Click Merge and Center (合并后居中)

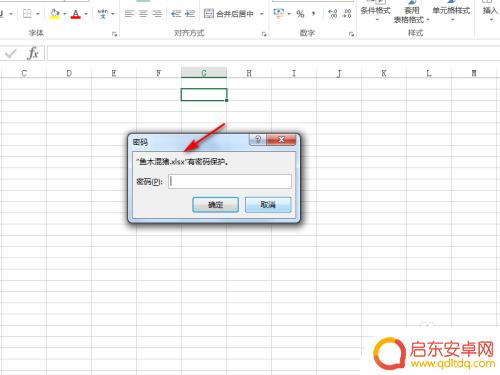pyautogui.click(x=229, y=14)
